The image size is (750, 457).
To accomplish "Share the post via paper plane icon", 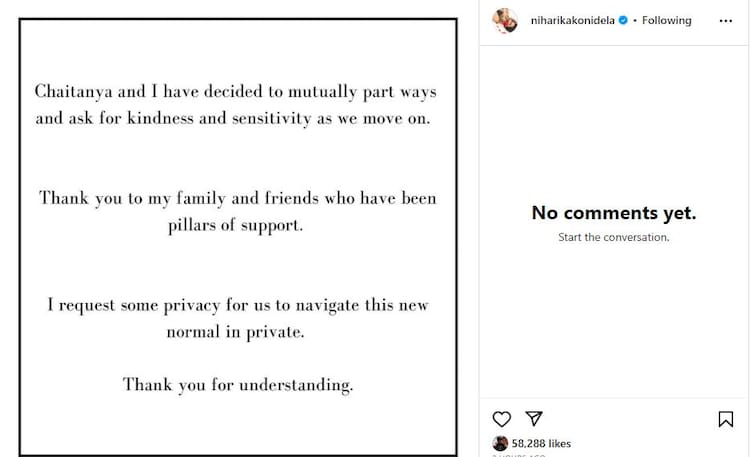I will click(534, 419).
